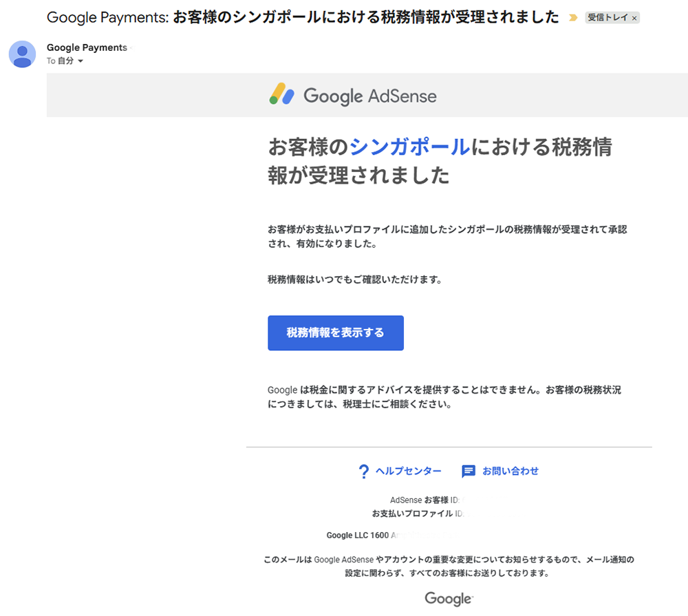Click the 税務情報はいつでもご確認いただけます sentence

[354, 279]
